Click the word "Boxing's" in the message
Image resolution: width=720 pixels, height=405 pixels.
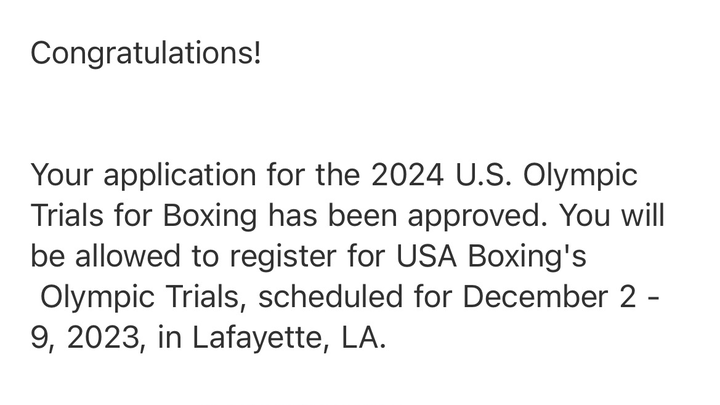tap(527, 257)
